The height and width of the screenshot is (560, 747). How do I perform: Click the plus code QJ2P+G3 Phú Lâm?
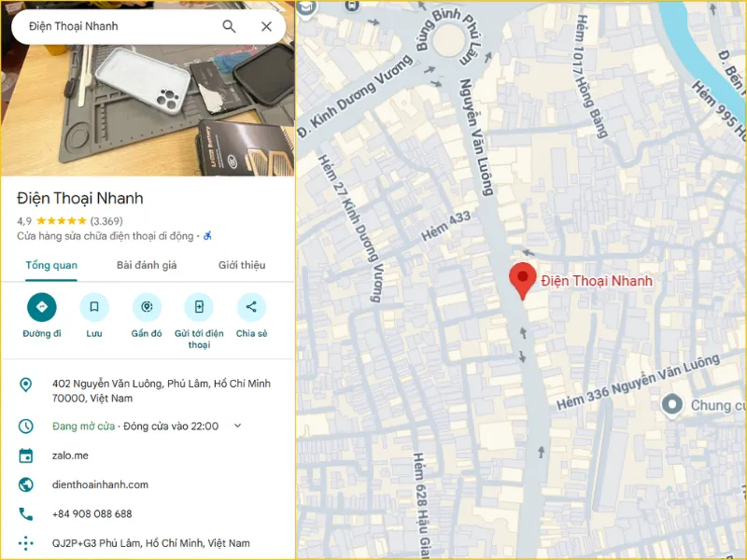click(x=150, y=543)
